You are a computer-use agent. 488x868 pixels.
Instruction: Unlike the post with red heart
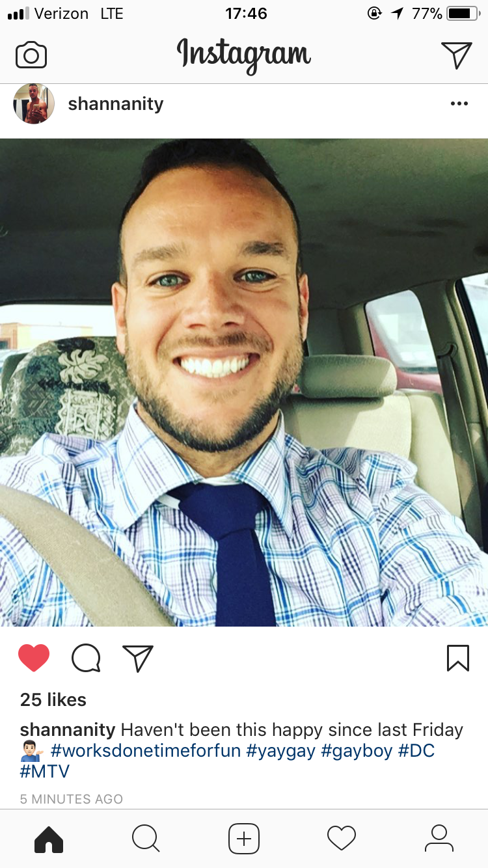(34, 658)
